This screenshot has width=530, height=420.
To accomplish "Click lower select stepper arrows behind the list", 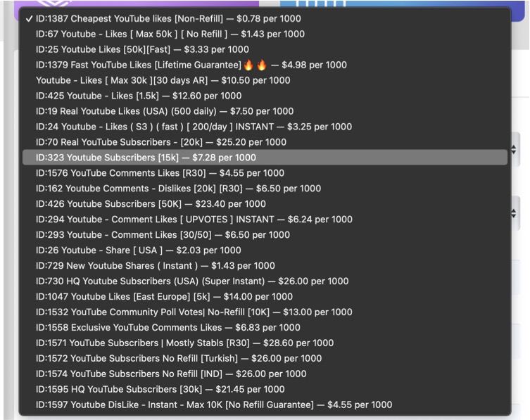I will [514, 213].
